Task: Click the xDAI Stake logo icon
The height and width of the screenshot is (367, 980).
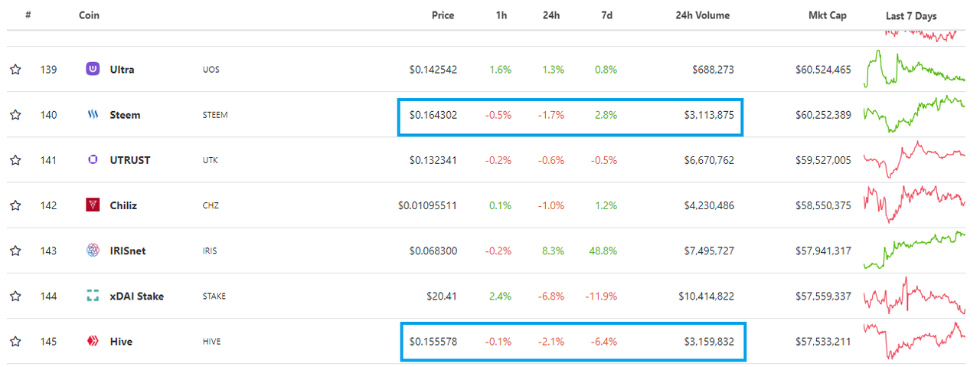Action: 93,296
